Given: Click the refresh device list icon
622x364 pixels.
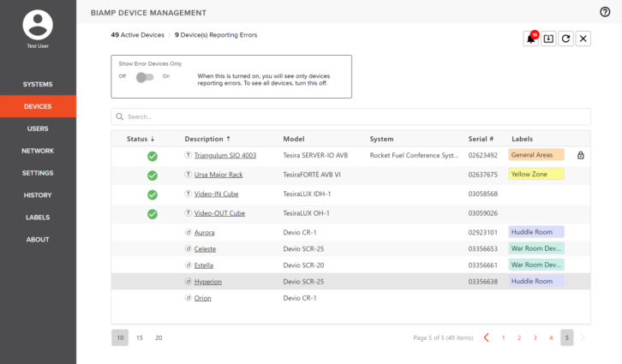Looking at the screenshot, I should pos(565,39).
